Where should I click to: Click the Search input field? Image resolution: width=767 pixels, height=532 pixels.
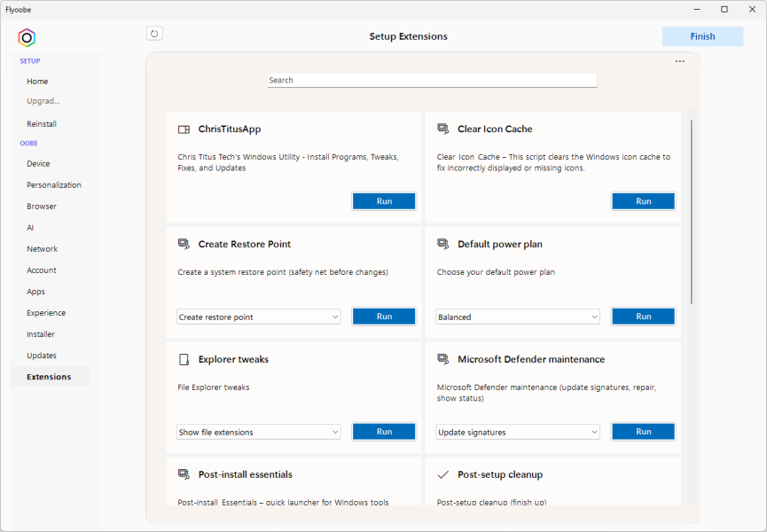pyautogui.click(x=432, y=80)
